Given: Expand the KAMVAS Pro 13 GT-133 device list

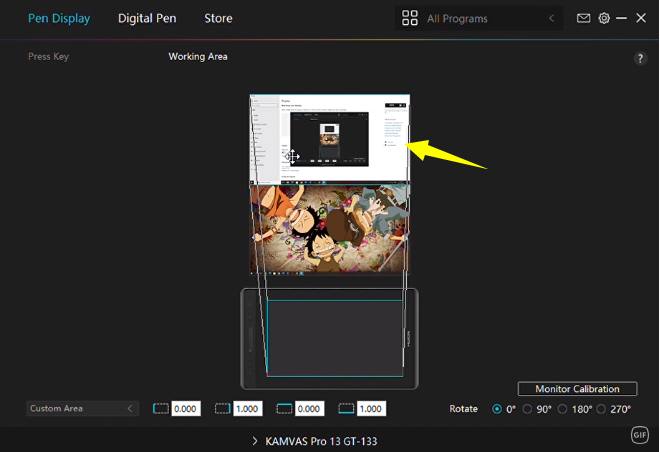Looking at the screenshot, I should click(x=255, y=441).
